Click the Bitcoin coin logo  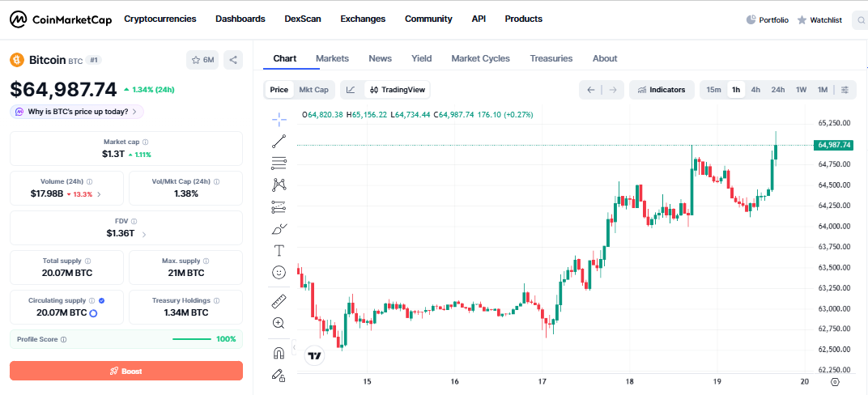tap(17, 60)
